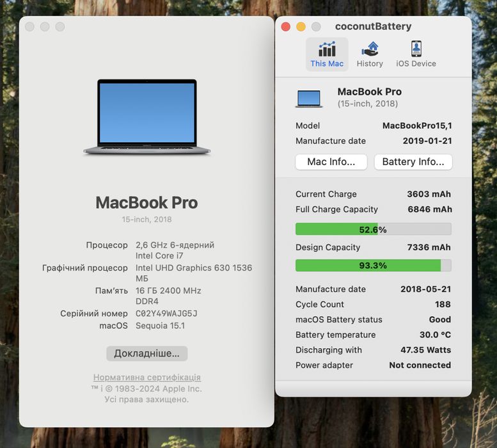Image resolution: width=497 pixels, height=448 pixels.
Task: Click the 7336 mAh design capacity value
Action: tap(429, 247)
